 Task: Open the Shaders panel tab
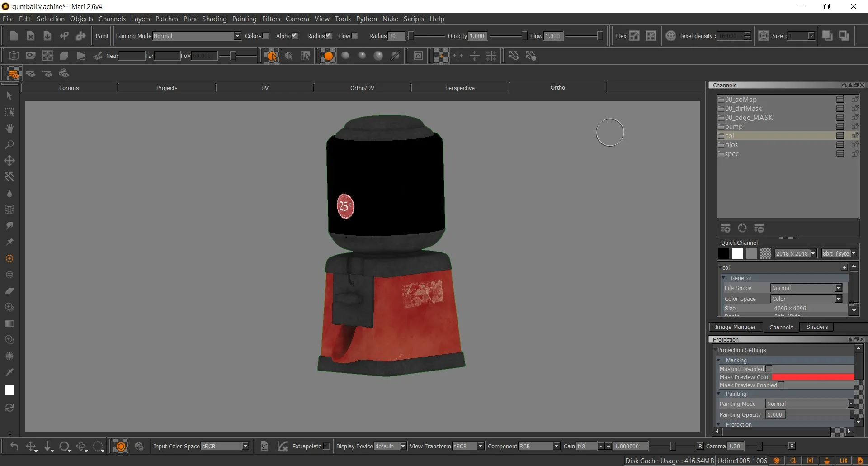pos(817,327)
